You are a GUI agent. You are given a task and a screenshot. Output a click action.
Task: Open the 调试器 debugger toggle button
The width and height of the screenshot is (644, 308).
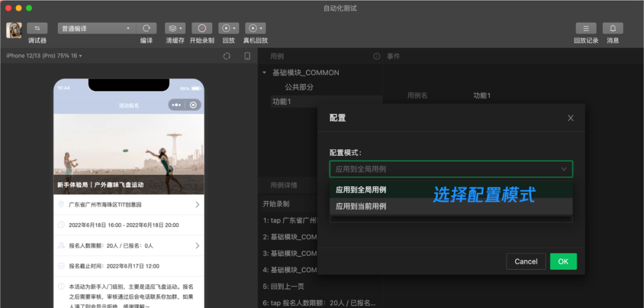pyautogui.click(x=37, y=28)
